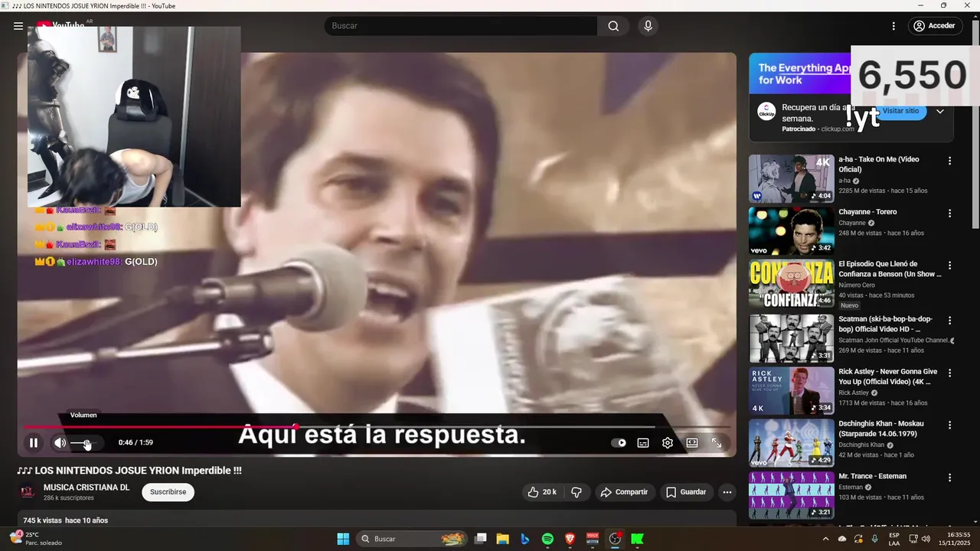Click the Buscar search field
The image size is (980, 551).
click(461, 26)
